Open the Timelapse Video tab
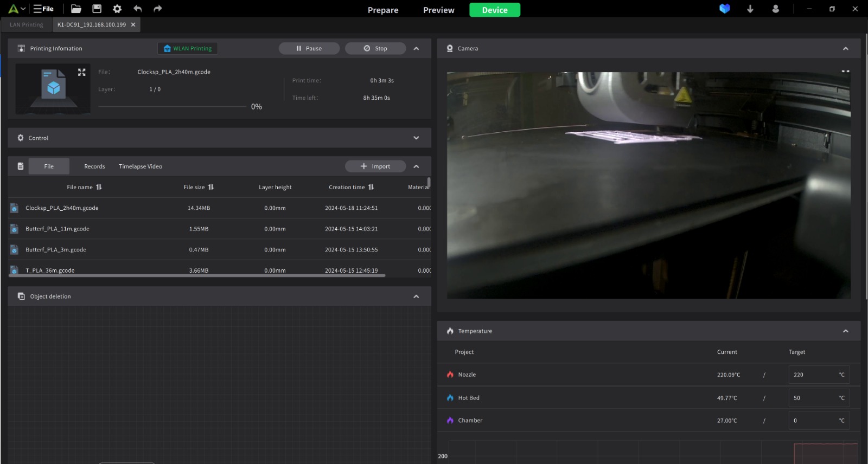Viewport: 868px width, 464px height. coord(141,166)
